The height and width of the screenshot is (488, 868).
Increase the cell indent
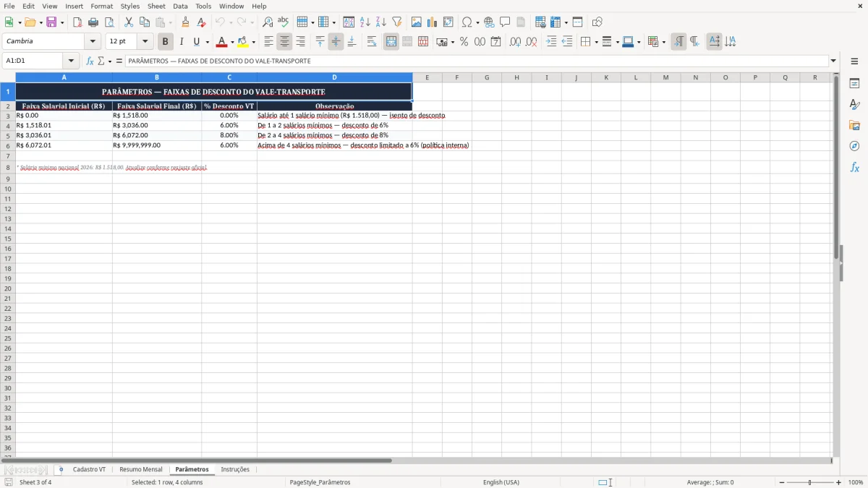tap(551, 42)
